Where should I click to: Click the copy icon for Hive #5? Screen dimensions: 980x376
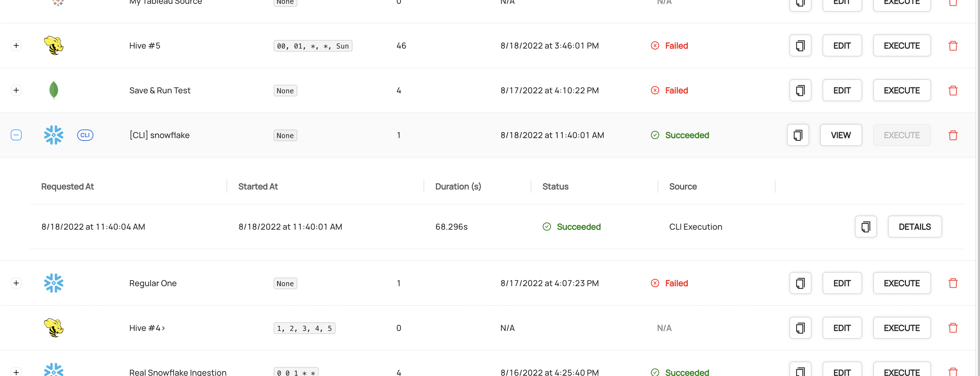tap(800, 45)
